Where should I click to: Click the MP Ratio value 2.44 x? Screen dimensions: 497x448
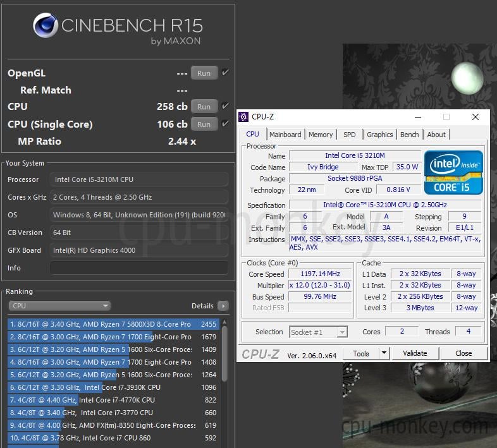coord(182,142)
